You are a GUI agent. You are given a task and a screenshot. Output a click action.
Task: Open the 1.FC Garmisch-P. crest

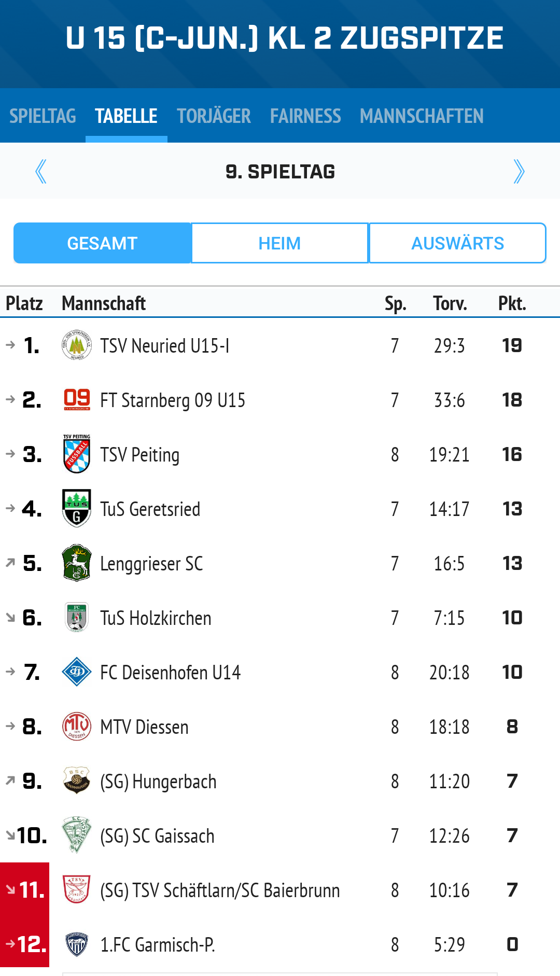click(77, 944)
